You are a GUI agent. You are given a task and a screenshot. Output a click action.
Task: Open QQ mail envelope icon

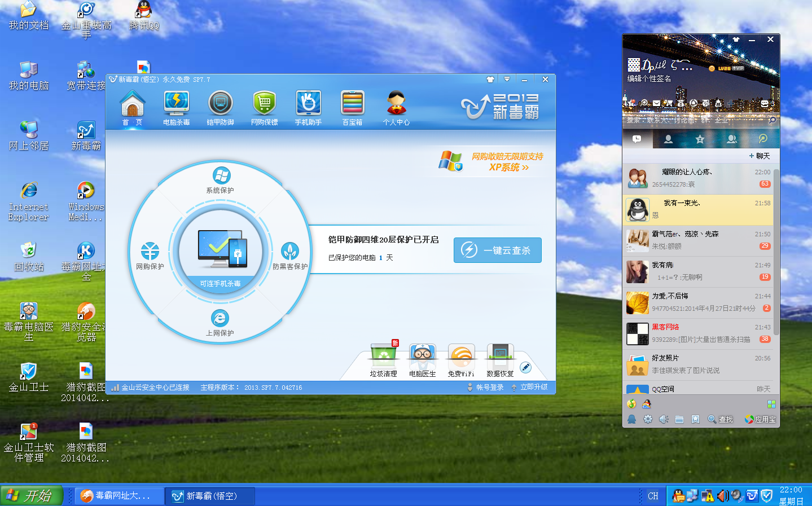[656, 104]
